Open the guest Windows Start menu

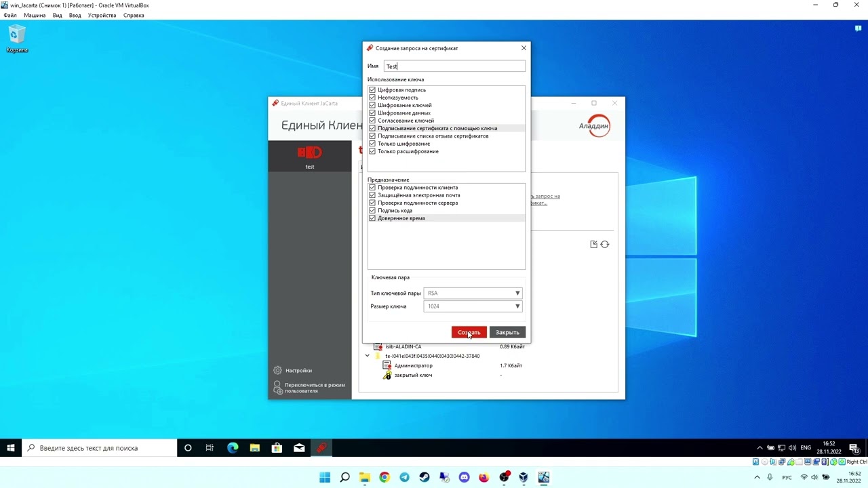11,448
